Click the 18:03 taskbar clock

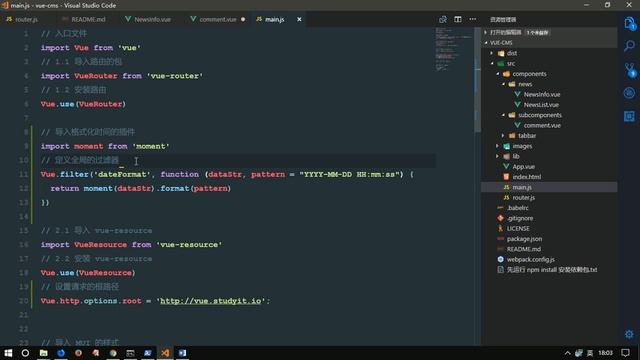pyautogui.click(x=605, y=353)
